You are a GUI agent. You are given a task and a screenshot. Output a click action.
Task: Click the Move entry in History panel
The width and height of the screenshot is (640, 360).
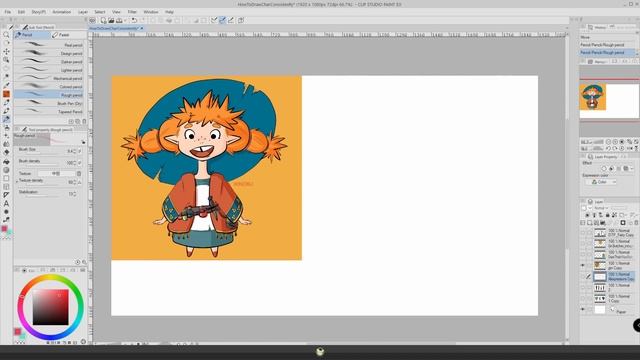[x=607, y=37]
